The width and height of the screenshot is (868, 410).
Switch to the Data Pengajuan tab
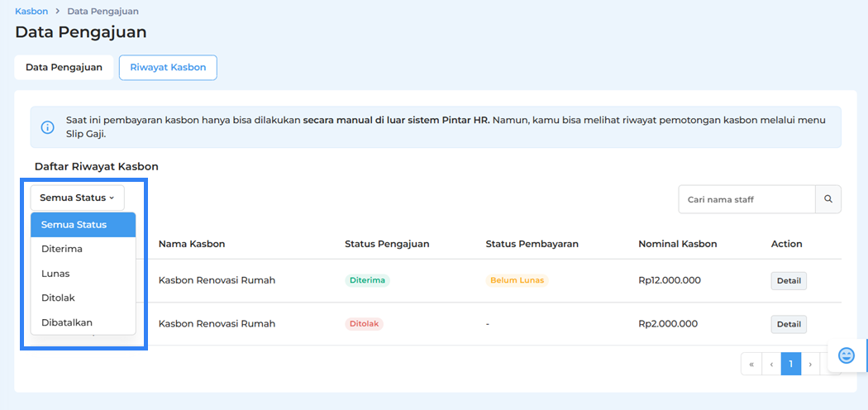coord(64,68)
